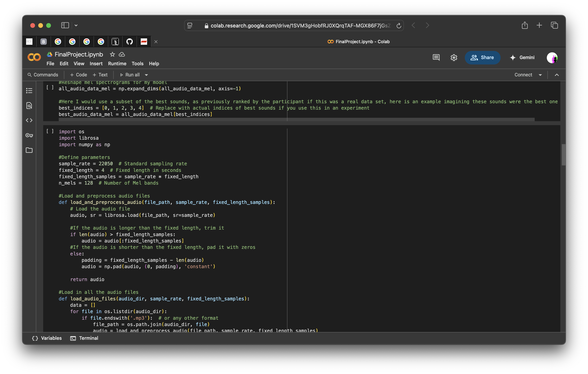Open the Insert menu
Image resolution: width=588 pixels, height=374 pixels.
(x=96, y=64)
